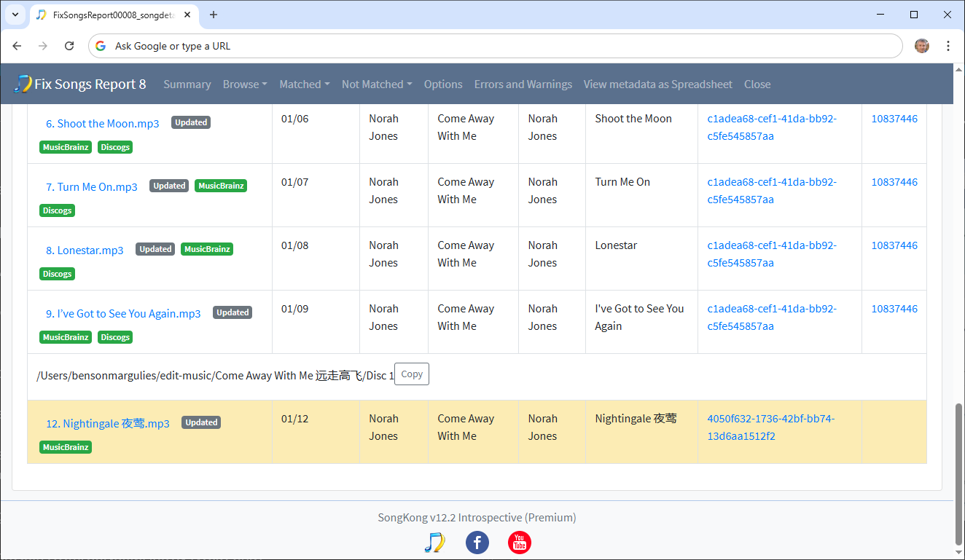Click the SongKong music note footer icon

click(434, 543)
